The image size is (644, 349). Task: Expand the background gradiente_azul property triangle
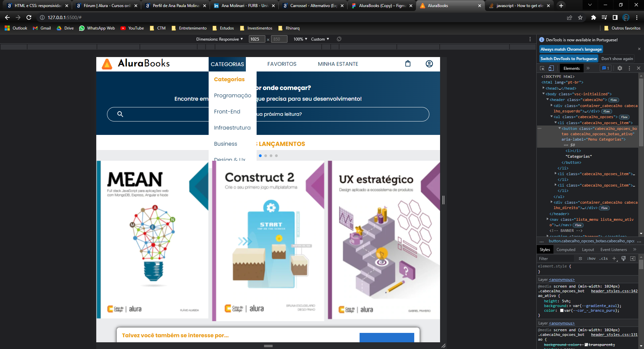coord(570,306)
